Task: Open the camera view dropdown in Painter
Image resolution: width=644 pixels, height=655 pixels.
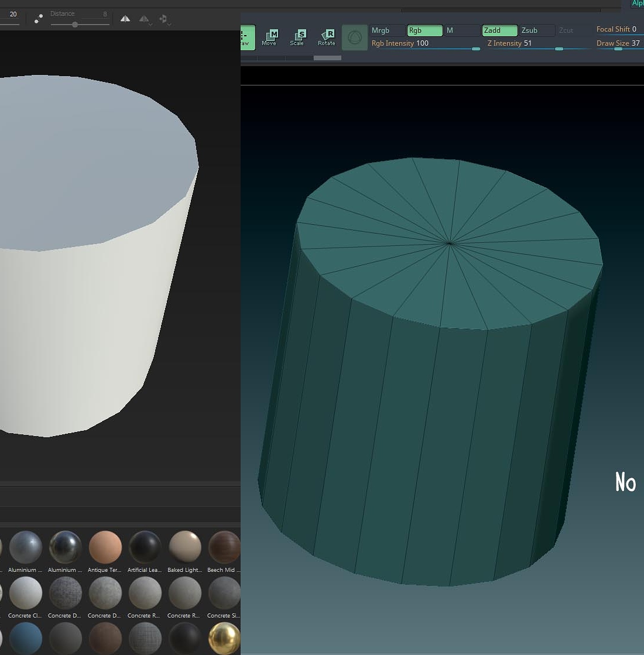Action: click(165, 19)
